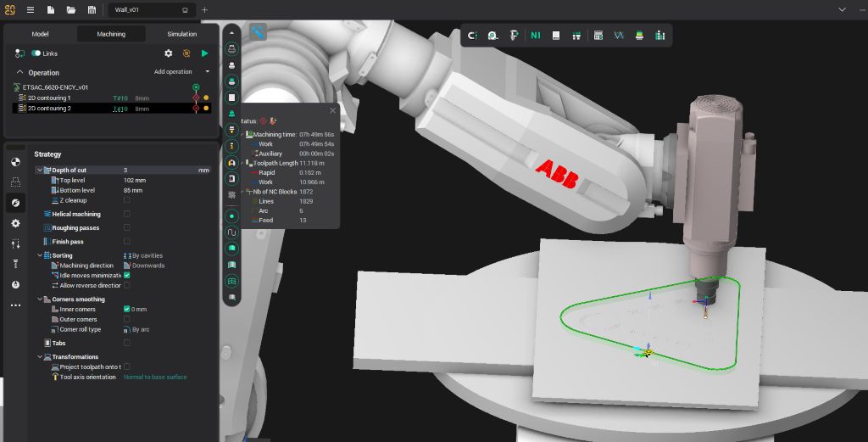The width and height of the screenshot is (868, 442).
Task: Select the 2D contouring 1 operation
Action: coord(111,98)
